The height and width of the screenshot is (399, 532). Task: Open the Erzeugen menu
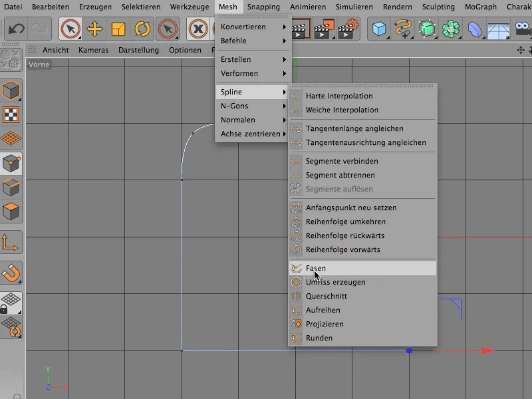point(95,7)
